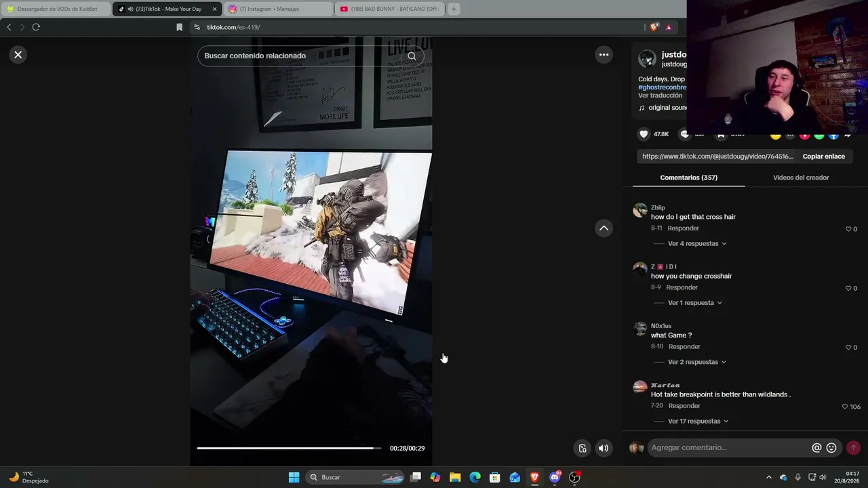Click the video progress bar
The height and width of the screenshot is (488, 868).
[289, 448]
